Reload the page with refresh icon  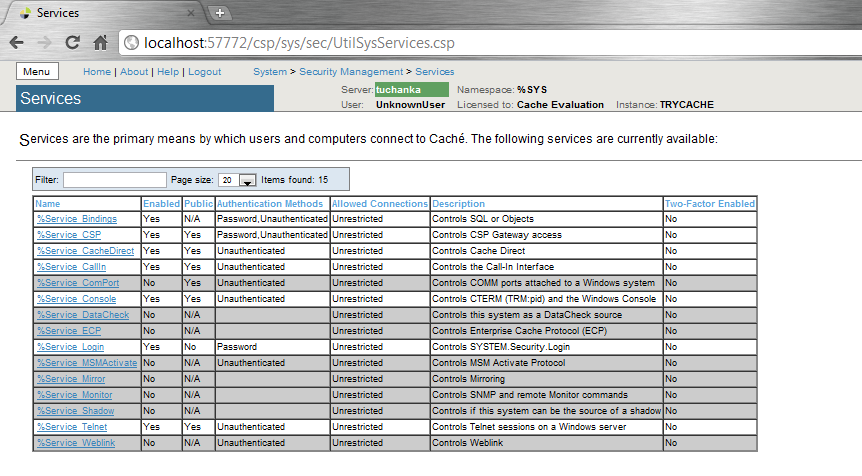[72, 43]
